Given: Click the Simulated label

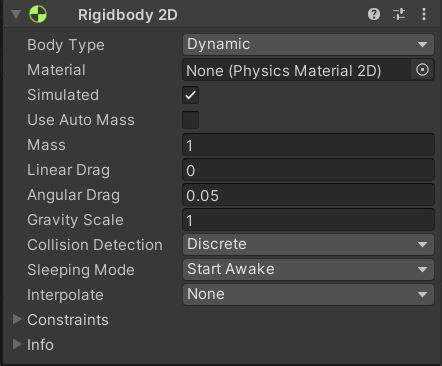Looking at the screenshot, I should [63, 95].
